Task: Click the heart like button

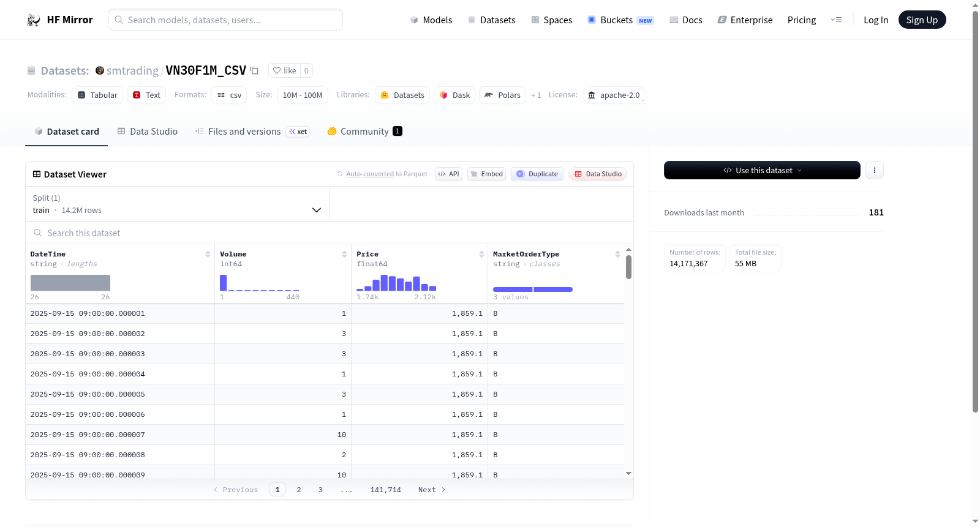Action: point(284,70)
